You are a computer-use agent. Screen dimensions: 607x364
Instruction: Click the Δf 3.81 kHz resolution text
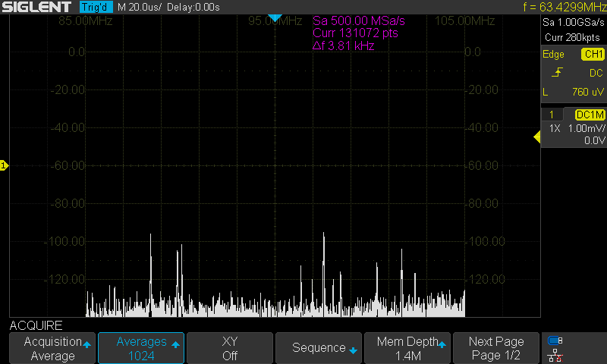click(x=343, y=45)
